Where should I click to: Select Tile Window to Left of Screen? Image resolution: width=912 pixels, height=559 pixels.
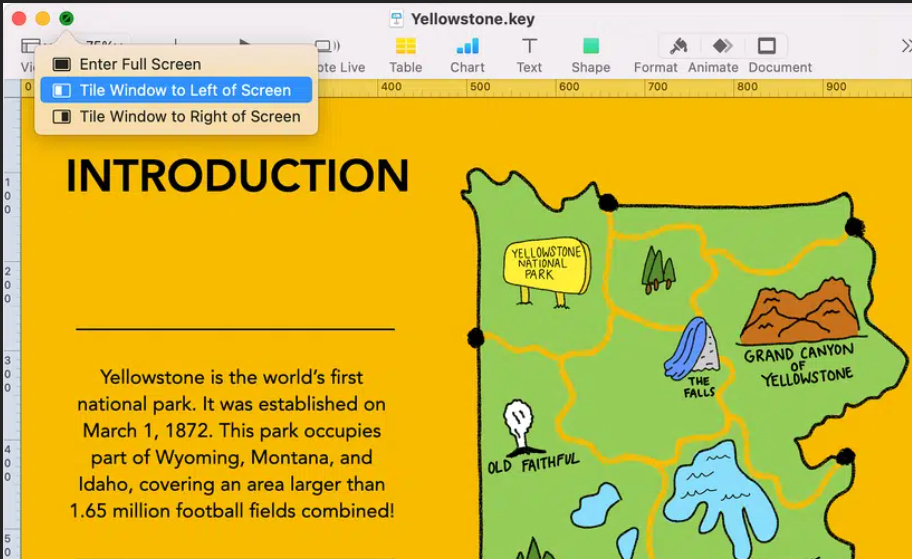pyautogui.click(x=176, y=90)
